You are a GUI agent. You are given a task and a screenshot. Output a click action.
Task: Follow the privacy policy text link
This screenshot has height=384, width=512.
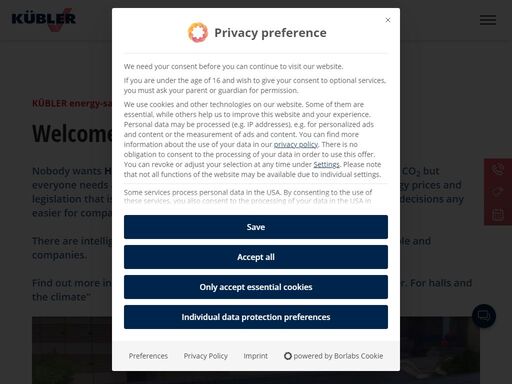pos(296,144)
